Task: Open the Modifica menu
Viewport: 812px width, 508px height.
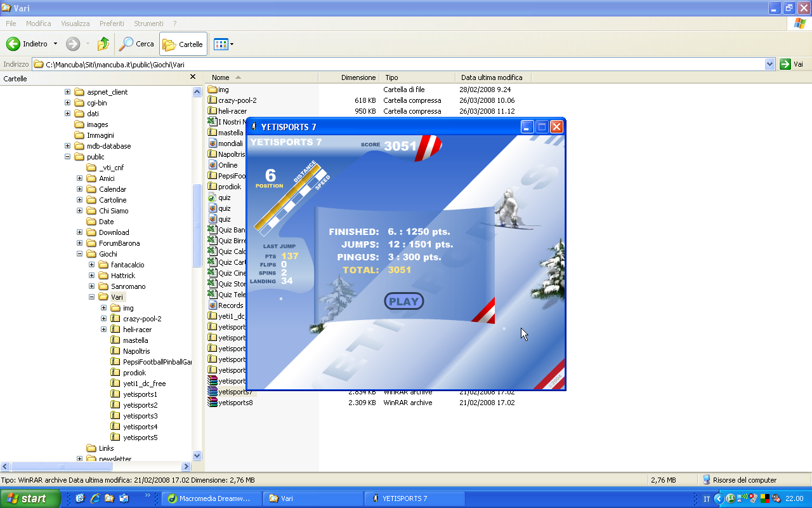Action: click(38, 23)
